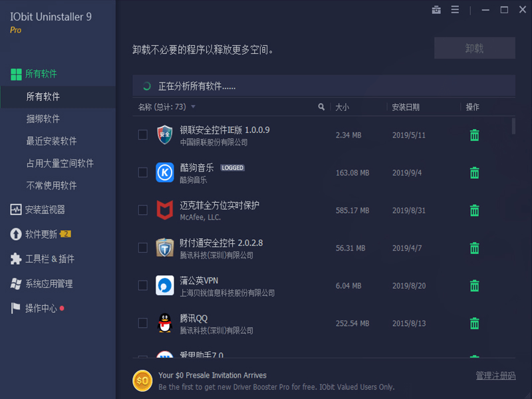Screen dimensions: 532x399
Task: Click the puzzle piece icon for 工具栏 & 插件
Action: pos(15,259)
